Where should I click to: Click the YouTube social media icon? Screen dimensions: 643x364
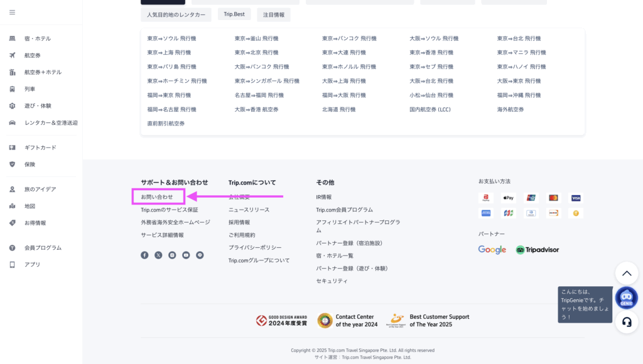point(186,255)
